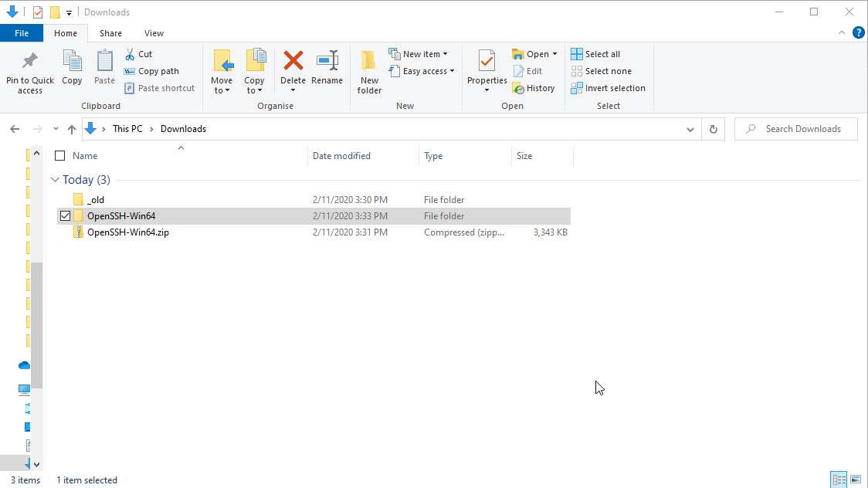Screen dimensions: 868x488
Task: Click This PC icon in navigation pane
Action: pos(24,389)
